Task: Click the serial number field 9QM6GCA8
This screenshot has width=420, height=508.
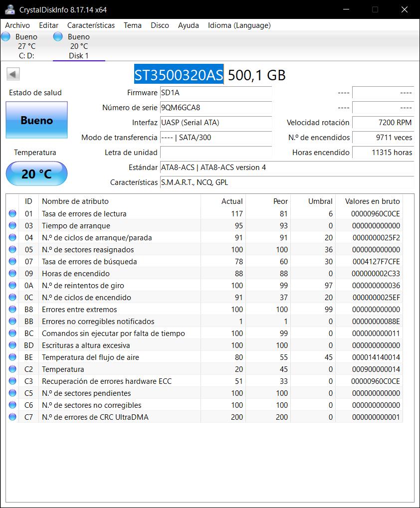Action: (x=216, y=108)
